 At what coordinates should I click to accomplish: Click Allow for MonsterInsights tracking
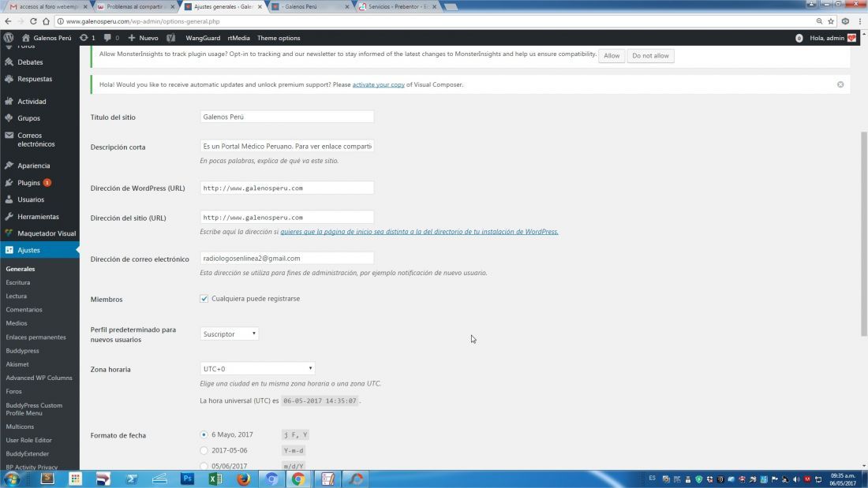(611, 56)
